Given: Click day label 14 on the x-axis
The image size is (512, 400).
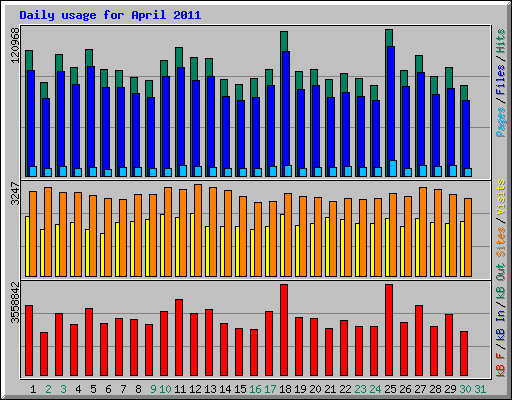Looking at the screenshot, I should tap(225, 389).
